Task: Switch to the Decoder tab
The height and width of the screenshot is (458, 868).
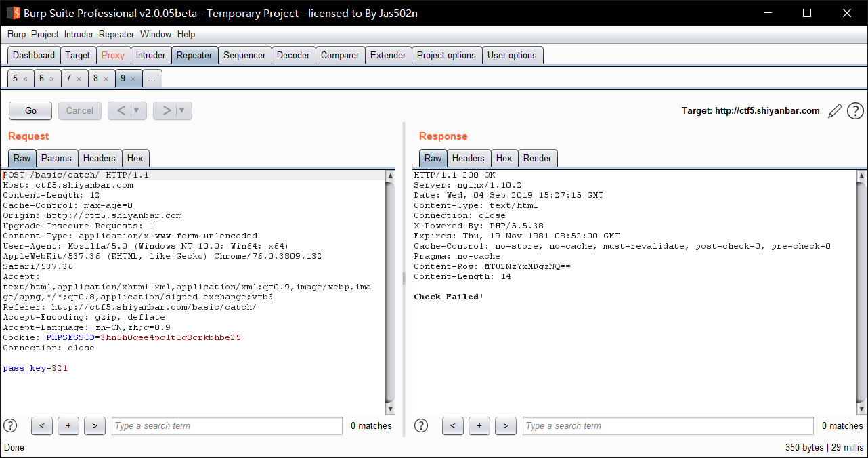Action: 293,56
